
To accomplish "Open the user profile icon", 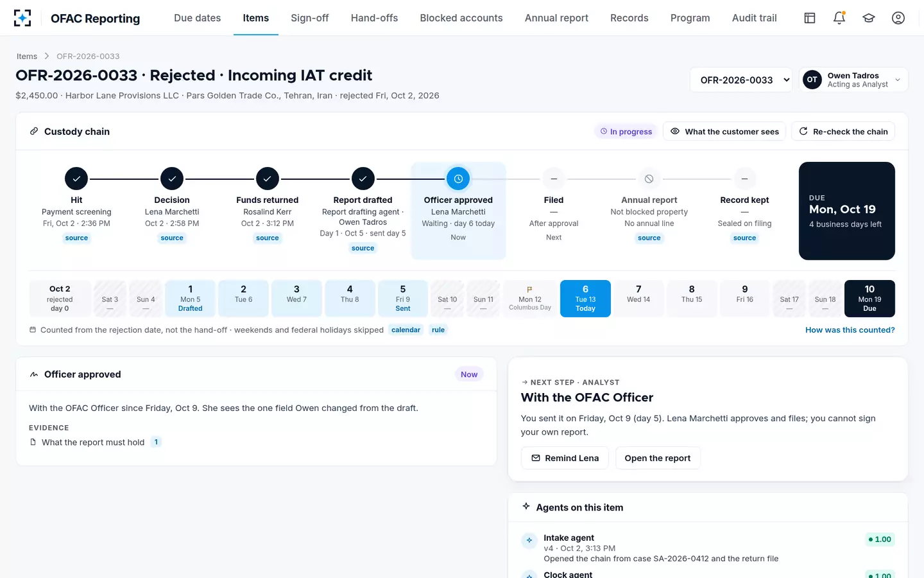I will (x=898, y=18).
